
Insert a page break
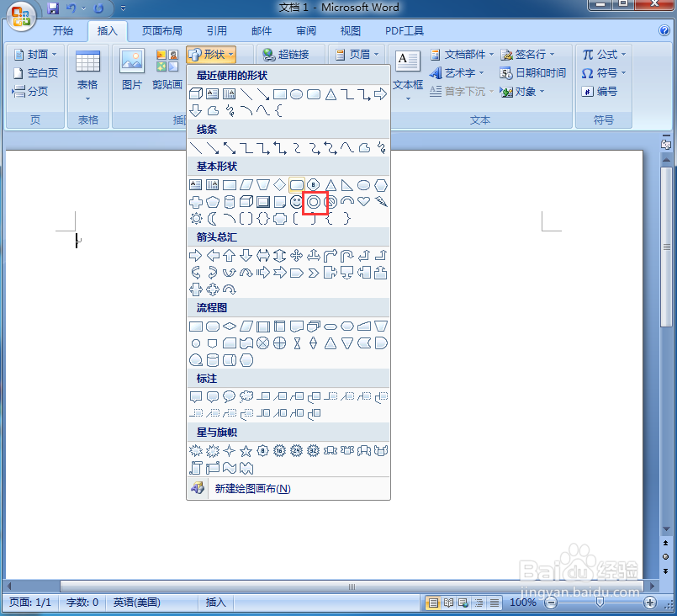tap(30, 91)
